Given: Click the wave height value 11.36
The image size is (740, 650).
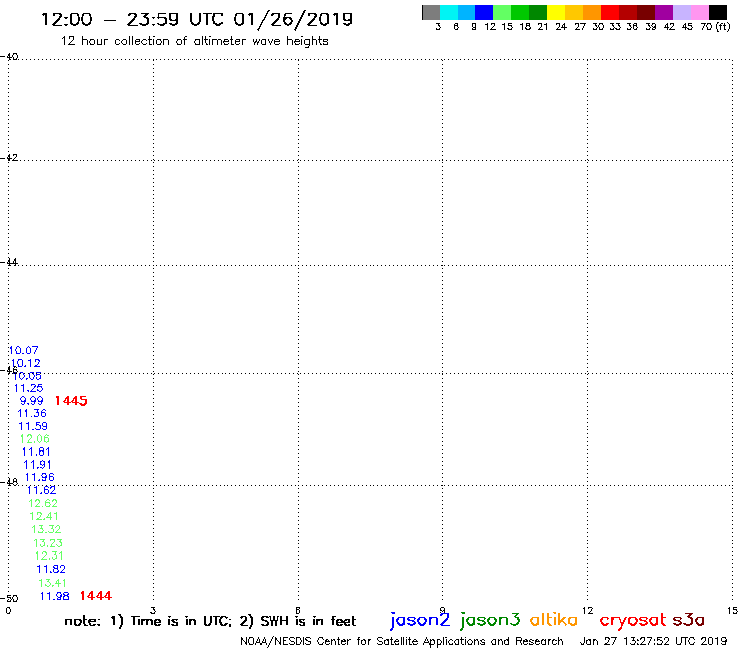Looking at the screenshot, I should click(x=32, y=413).
